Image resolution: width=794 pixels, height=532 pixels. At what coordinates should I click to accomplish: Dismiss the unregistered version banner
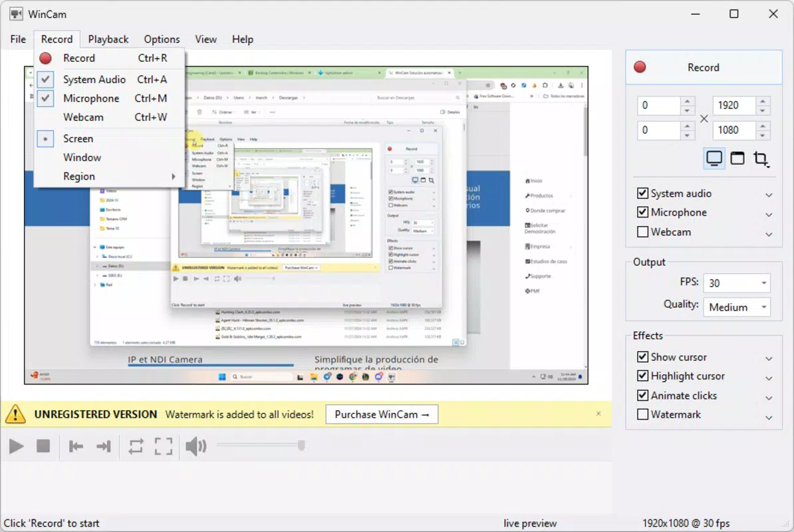pos(598,414)
